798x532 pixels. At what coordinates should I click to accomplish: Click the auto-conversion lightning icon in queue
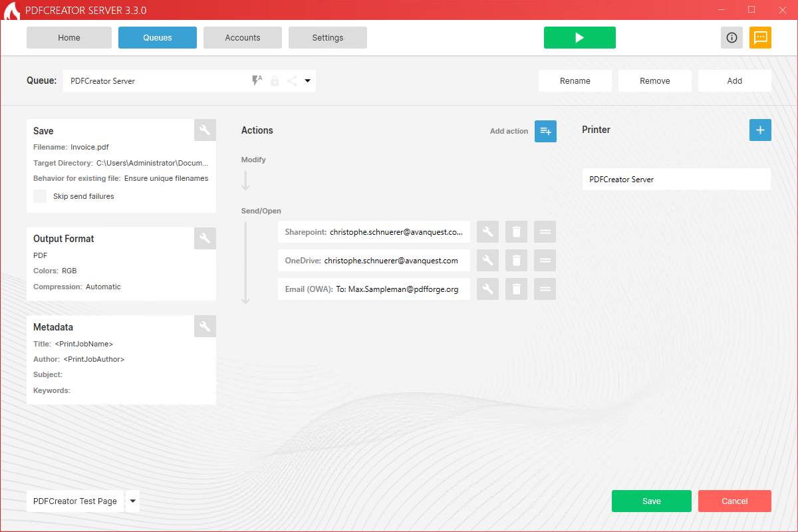click(257, 80)
